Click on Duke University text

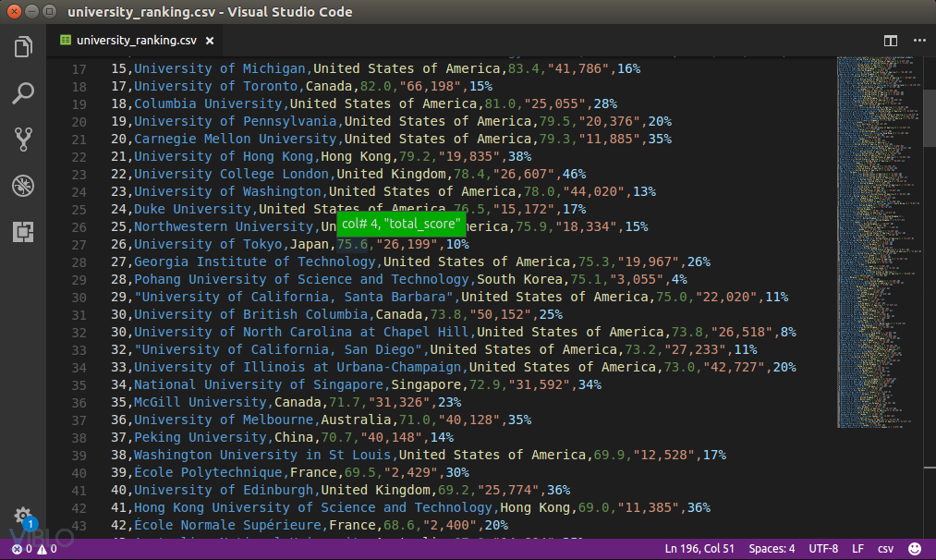pos(192,209)
